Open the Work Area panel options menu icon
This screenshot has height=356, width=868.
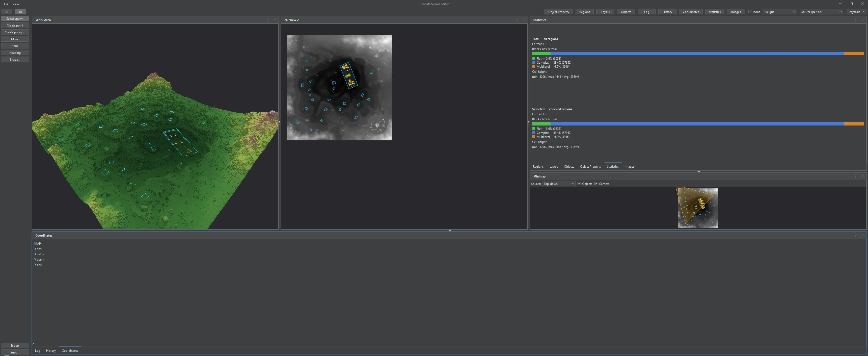[x=268, y=20]
